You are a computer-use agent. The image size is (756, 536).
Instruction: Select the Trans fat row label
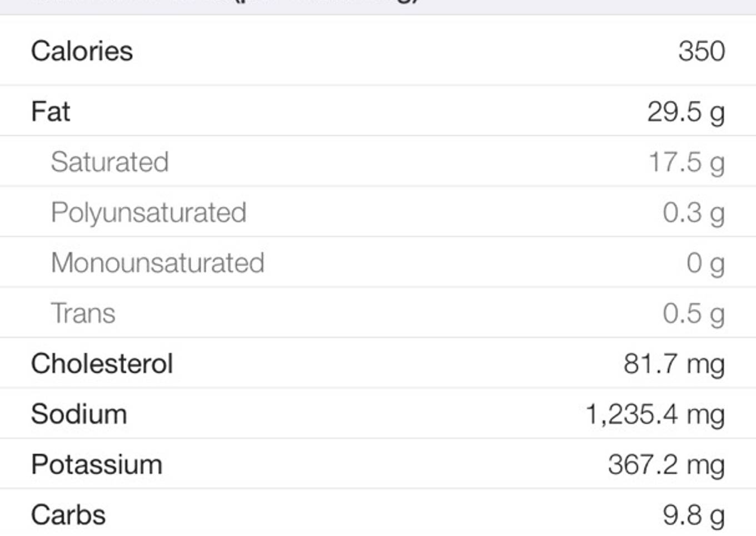click(83, 313)
